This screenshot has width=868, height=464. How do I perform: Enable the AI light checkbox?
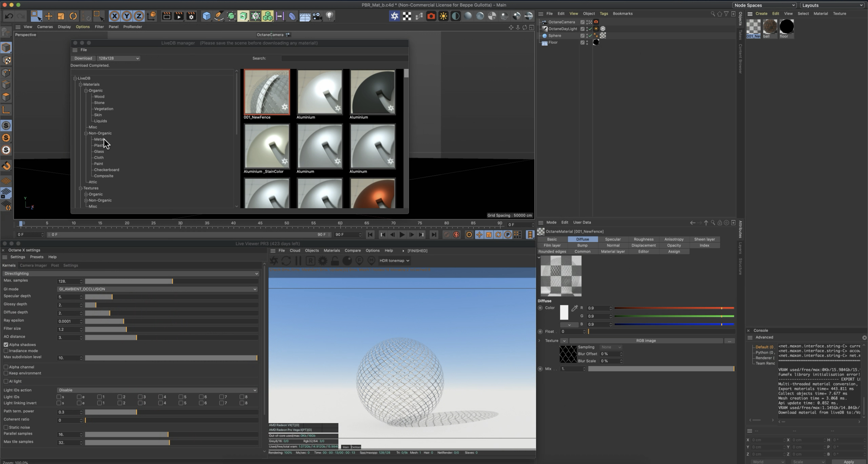click(6, 381)
